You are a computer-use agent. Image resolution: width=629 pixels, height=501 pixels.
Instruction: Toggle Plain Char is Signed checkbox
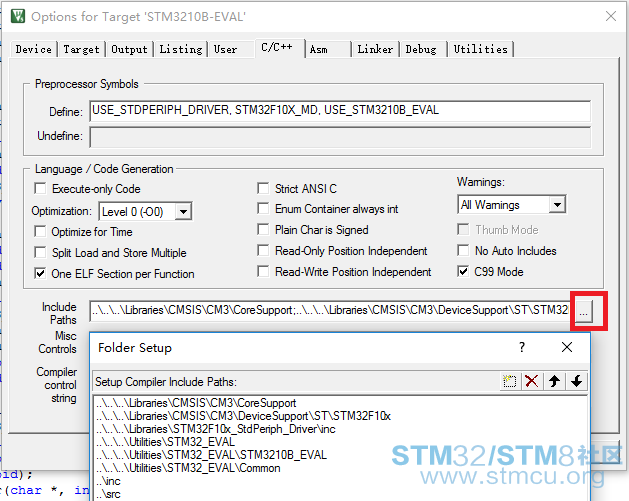(263, 229)
